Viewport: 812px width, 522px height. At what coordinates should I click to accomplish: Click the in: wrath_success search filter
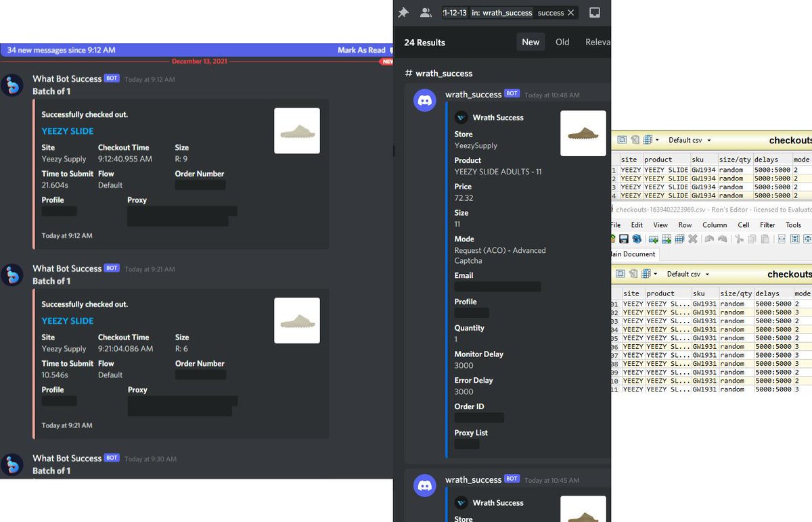click(501, 12)
